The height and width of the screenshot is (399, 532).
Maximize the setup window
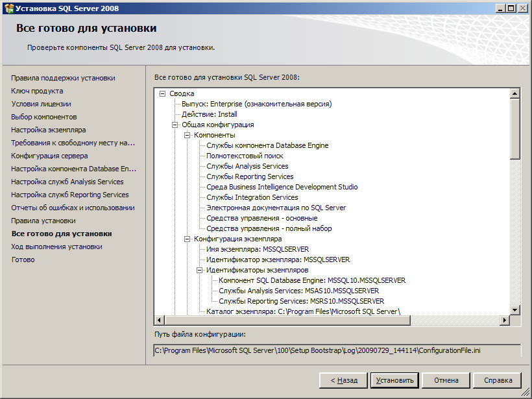tap(511, 8)
